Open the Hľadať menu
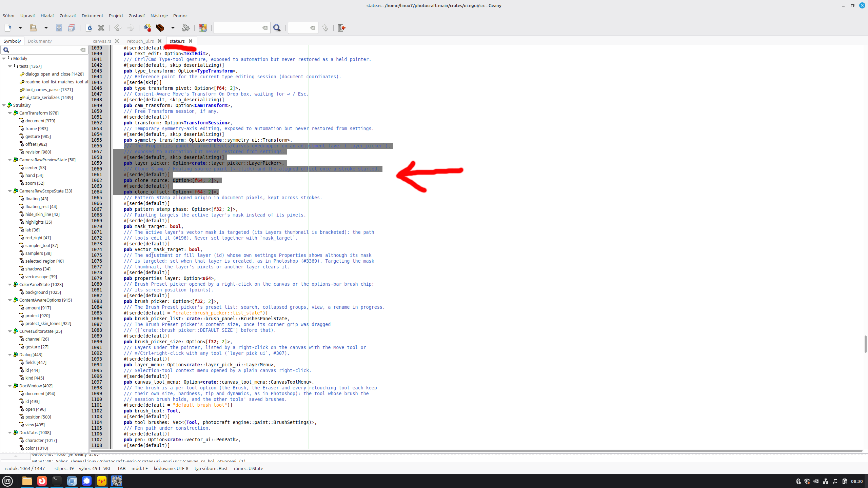The height and width of the screenshot is (488, 868). pos(47,16)
